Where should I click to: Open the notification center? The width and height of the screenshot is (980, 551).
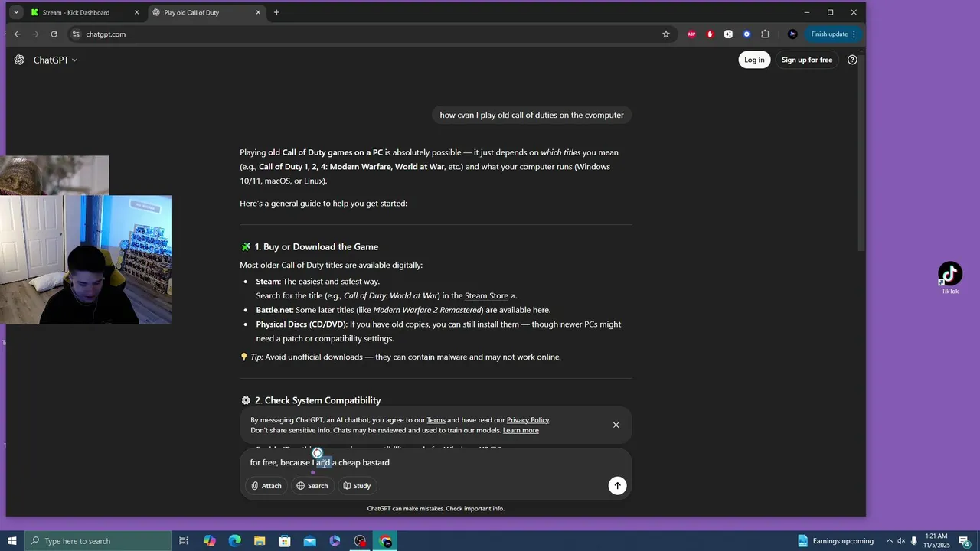(x=965, y=541)
